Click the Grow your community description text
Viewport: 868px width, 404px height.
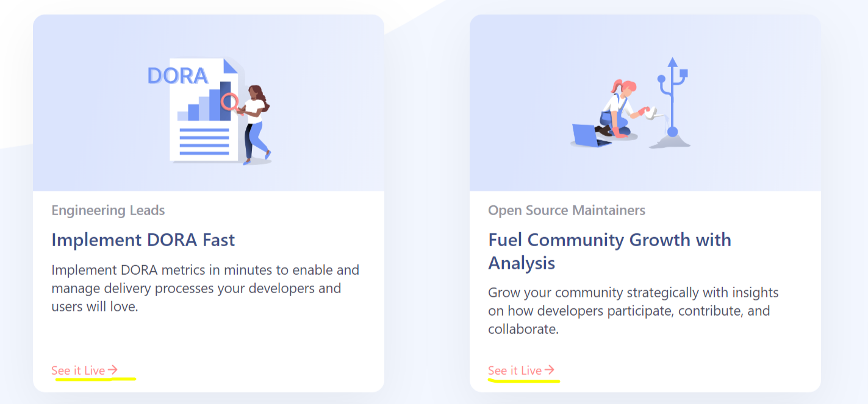[x=633, y=311]
